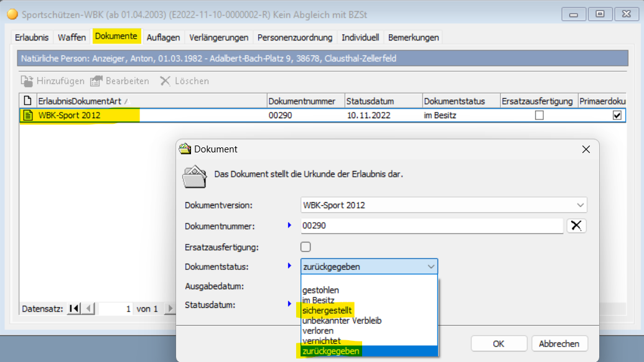Click the page icon column header

pos(27,101)
